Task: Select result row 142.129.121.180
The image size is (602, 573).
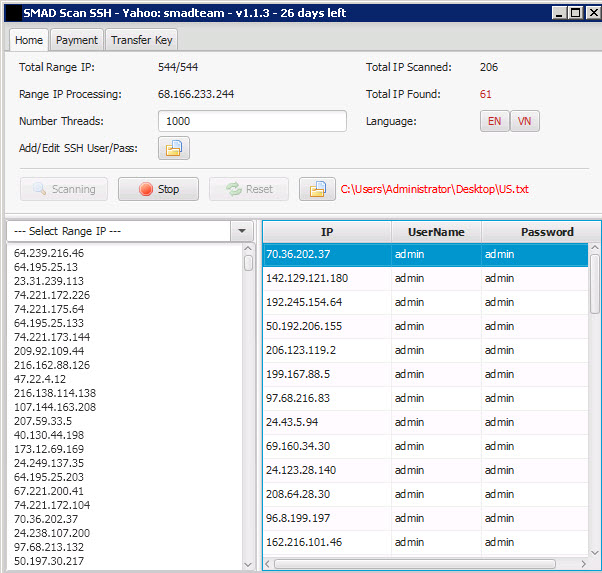Action: pos(307,278)
